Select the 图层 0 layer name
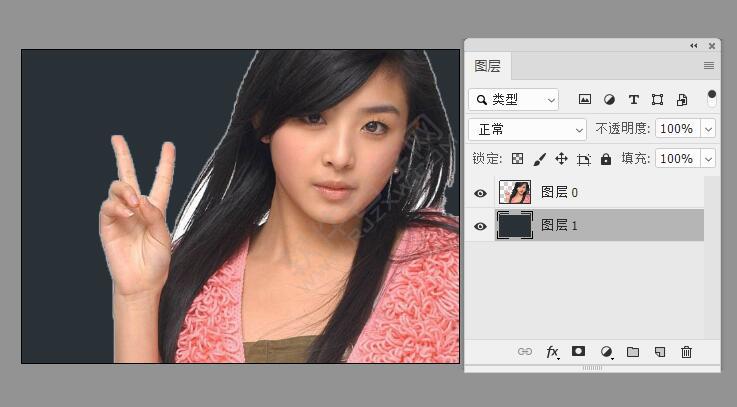This screenshot has height=407, width=737. 559,192
